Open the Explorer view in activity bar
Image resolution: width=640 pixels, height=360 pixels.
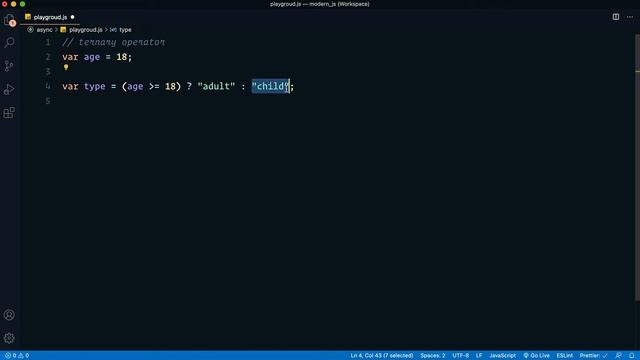point(9,20)
